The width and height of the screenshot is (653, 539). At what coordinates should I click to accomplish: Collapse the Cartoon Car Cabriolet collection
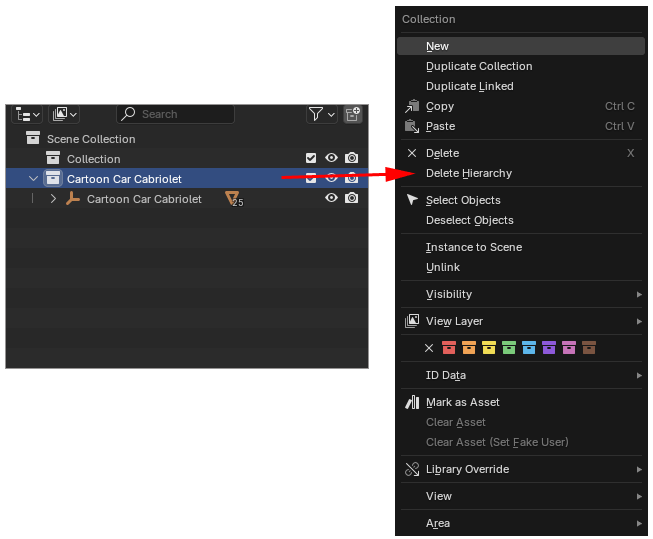[34, 179]
